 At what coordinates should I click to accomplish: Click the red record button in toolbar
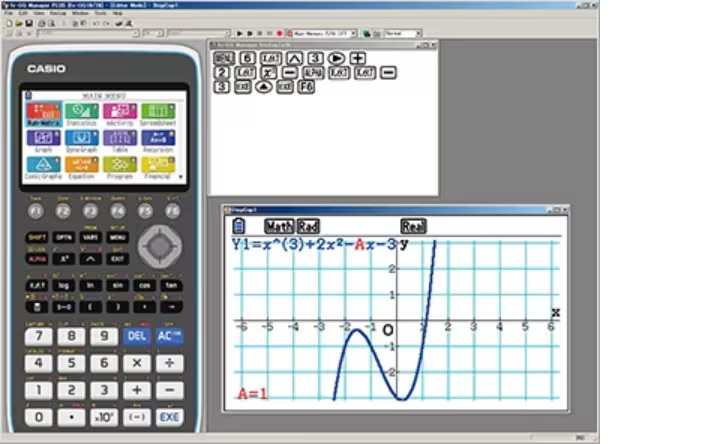click(280, 33)
